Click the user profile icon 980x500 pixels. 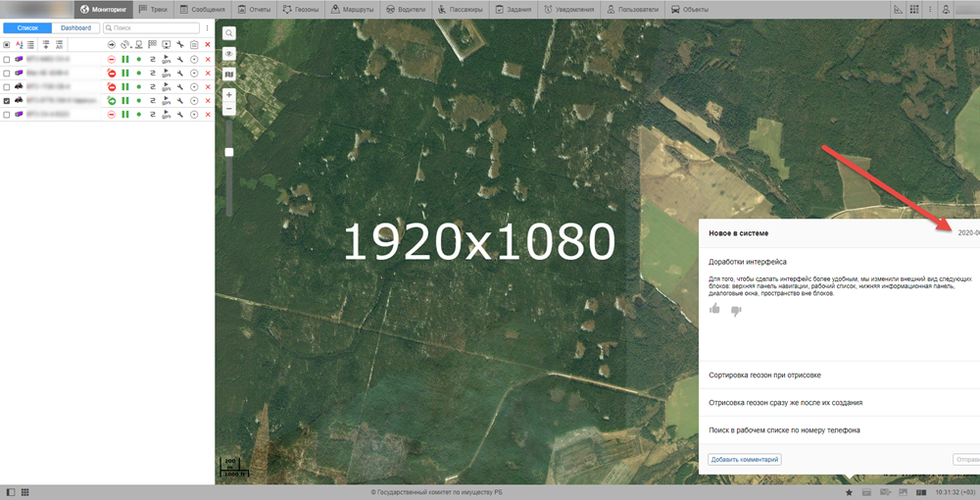pyautogui.click(x=946, y=9)
